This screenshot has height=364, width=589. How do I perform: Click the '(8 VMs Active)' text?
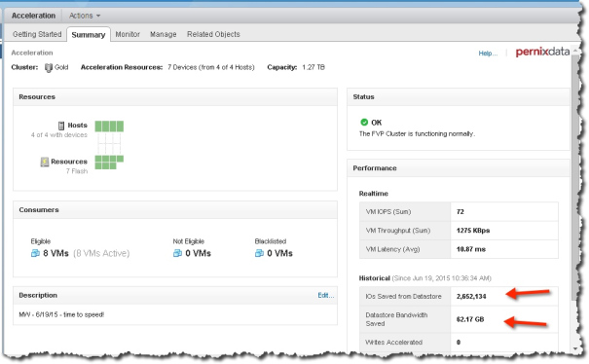(x=101, y=254)
